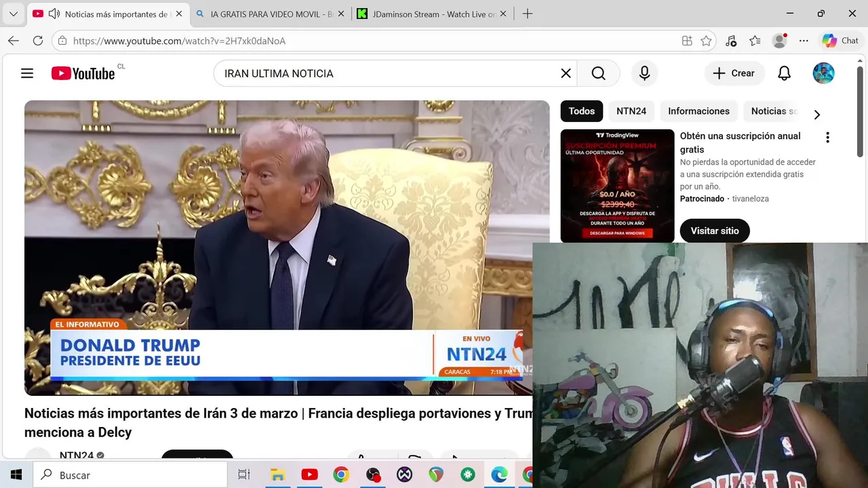868x488 pixels.
Task: Open the Crear button
Action: point(733,73)
